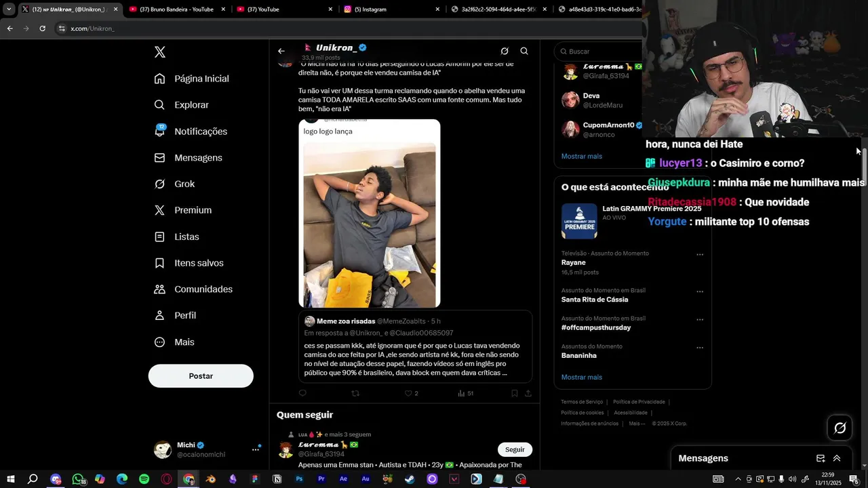Screen dimensions: 868x488
Task: Open Itens salvos in the sidebar
Action: (189, 263)
